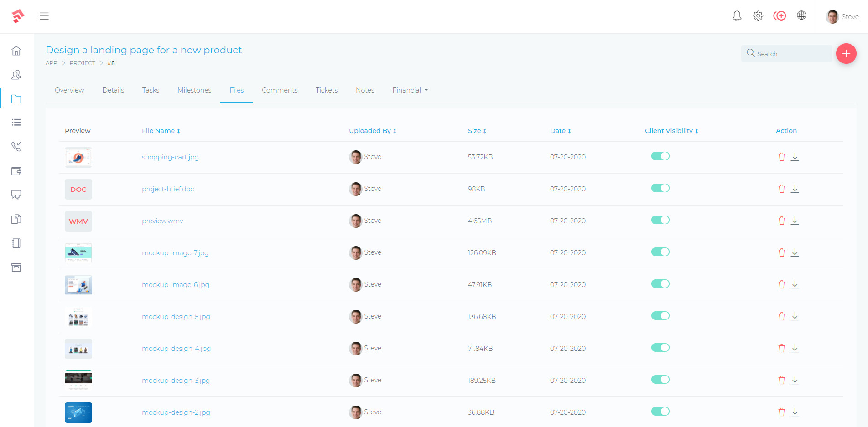Turn off client visibility for preview.wmv
The width and height of the screenshot is (868, 427).
point(660,220)
